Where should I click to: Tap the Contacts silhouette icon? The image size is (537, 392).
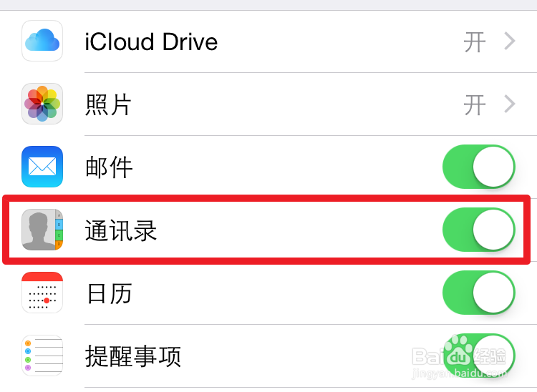[x=42, y=230]
